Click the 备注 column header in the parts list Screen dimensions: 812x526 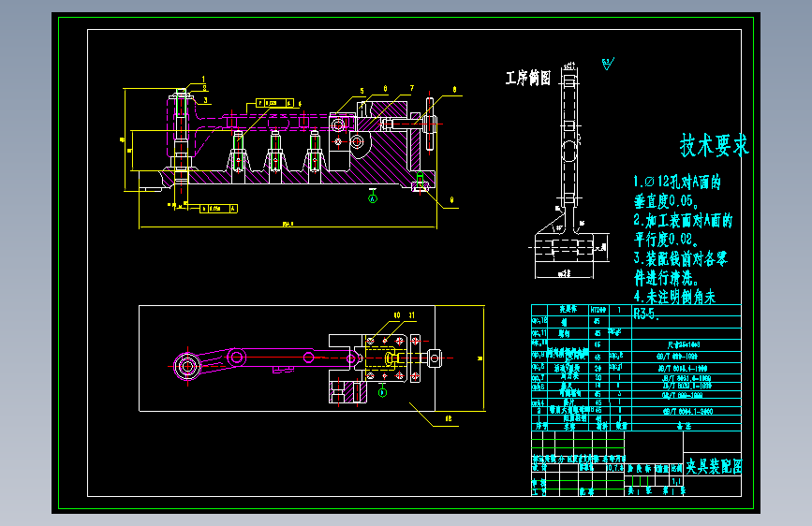(684, 426)
